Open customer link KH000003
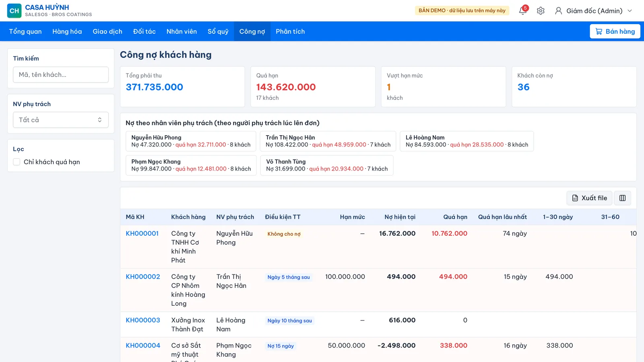The width and height of the screenshot is (644, 362). pyautogui.click(x=143, y=320)
